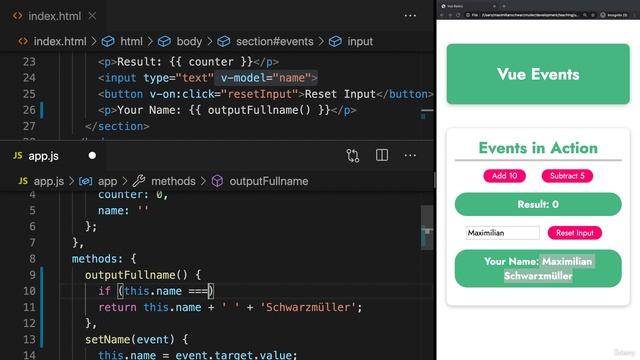Screen dimensions: 640x360
Task: Click outputFullname() in the HTML interpolation
Action: tap(259, 110)
